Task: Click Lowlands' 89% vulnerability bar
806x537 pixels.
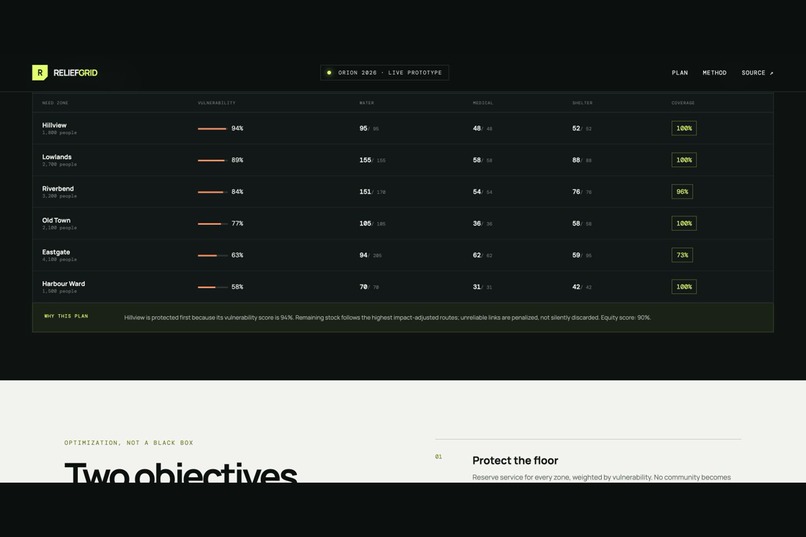Action: tap(213, 160)
